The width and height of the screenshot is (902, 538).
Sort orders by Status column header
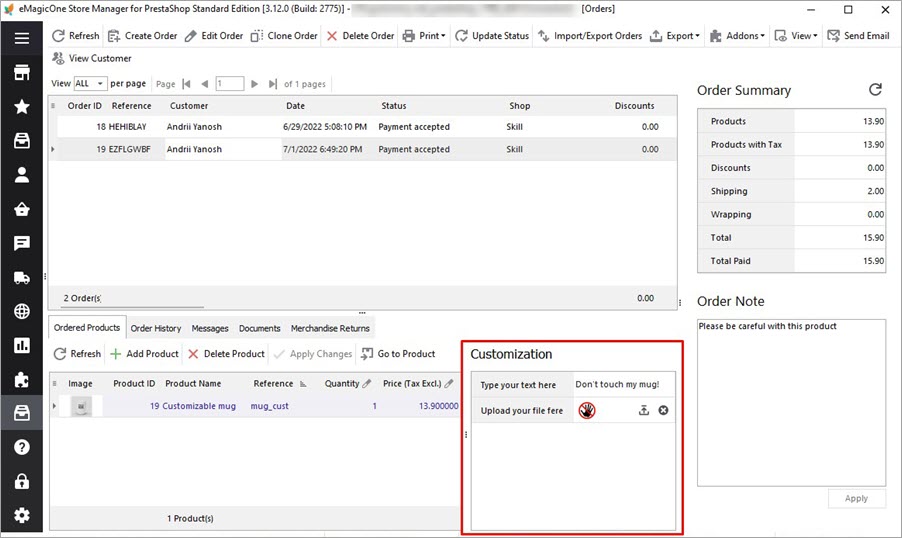pyautogui.click(x=393, y=106)
